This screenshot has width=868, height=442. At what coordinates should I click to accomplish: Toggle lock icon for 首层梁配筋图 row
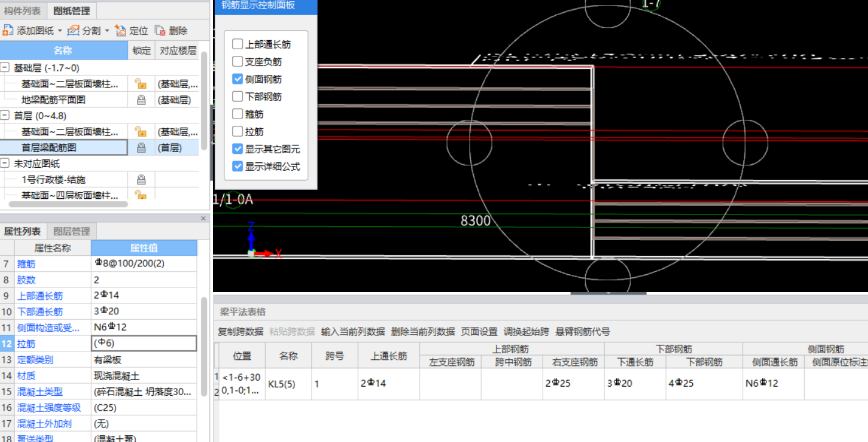pos(141,147)
